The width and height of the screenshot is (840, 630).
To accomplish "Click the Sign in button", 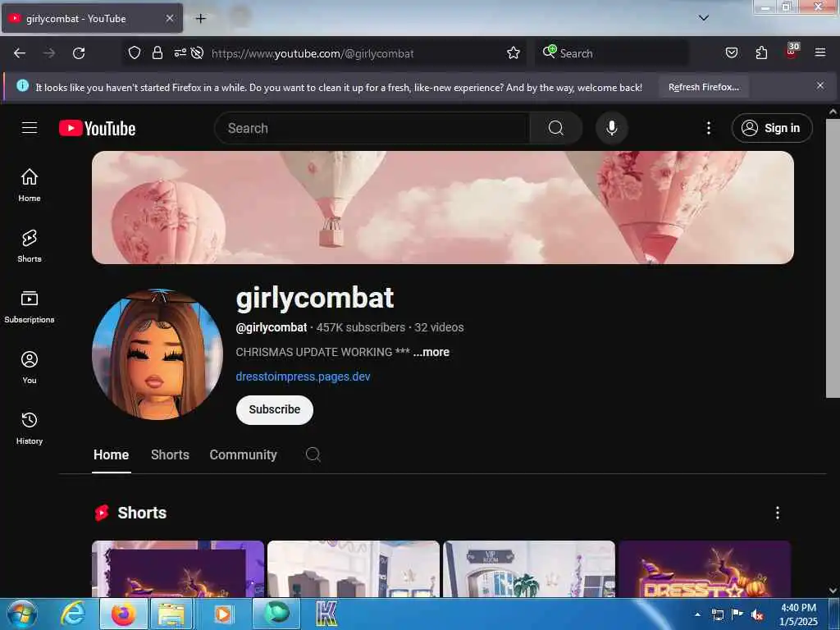I will (772, 128).
